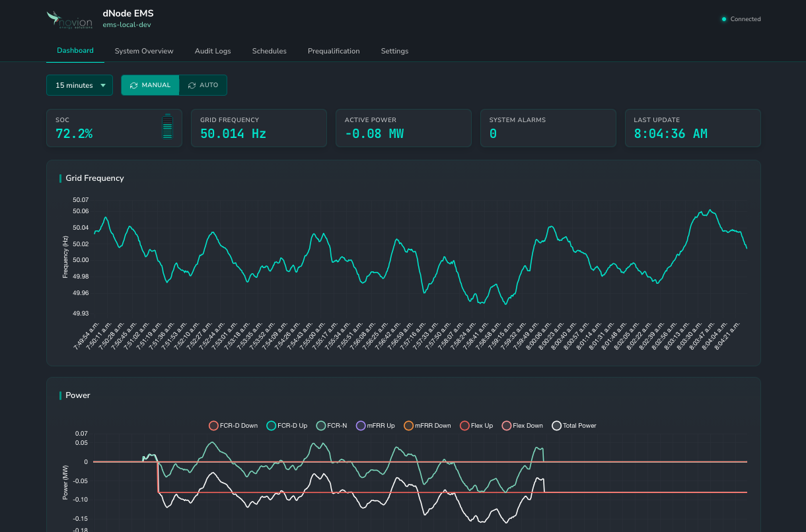
Task: Click the Total Power legend circle icon
Action: tap(557, 426)
